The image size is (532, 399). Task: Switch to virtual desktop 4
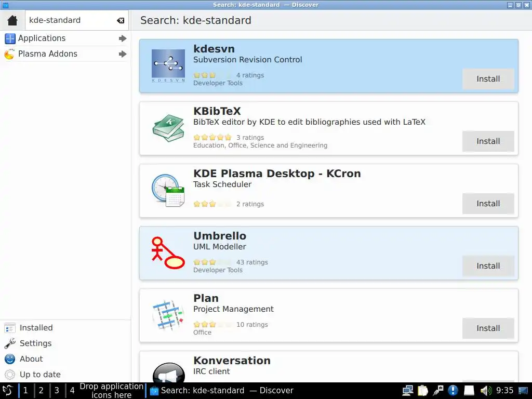(72, 391)
